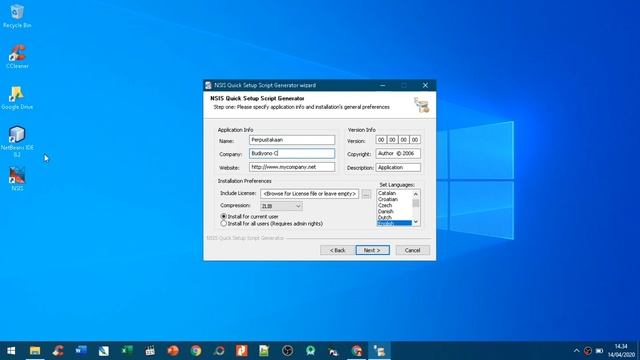Image resolution: width=640 pixels, height=360 pixels.
Task: Open the clapperboard video app in taskbar
Action: coord(150,351)
